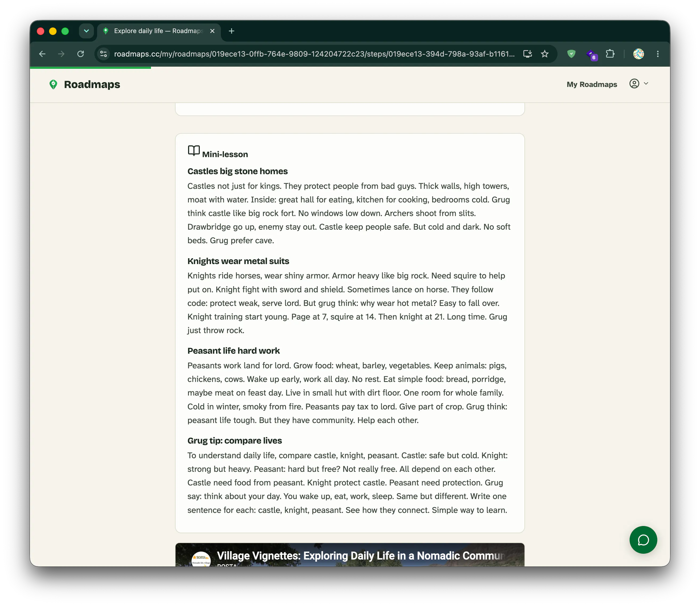Open the Extensions puzzle icon
Viewport: 700px width, 606px height.
tap(610, 54)
